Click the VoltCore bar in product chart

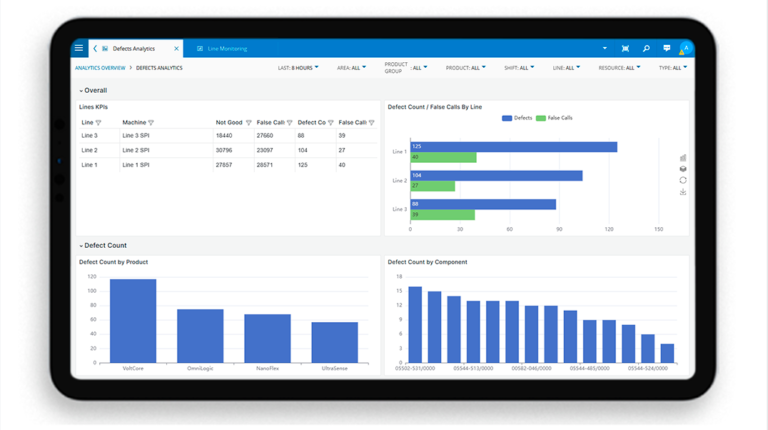pos(133,320)
